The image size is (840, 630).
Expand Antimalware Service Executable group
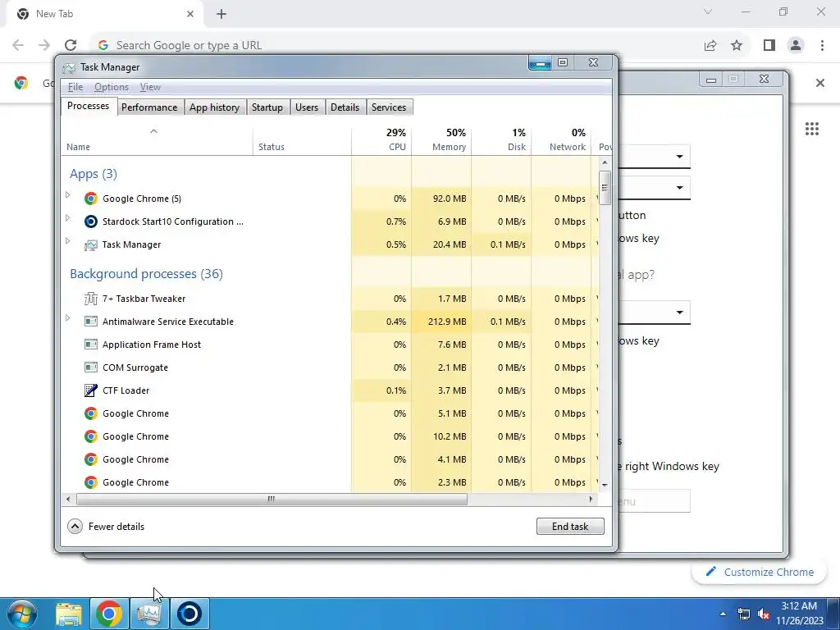pos(68,318)
